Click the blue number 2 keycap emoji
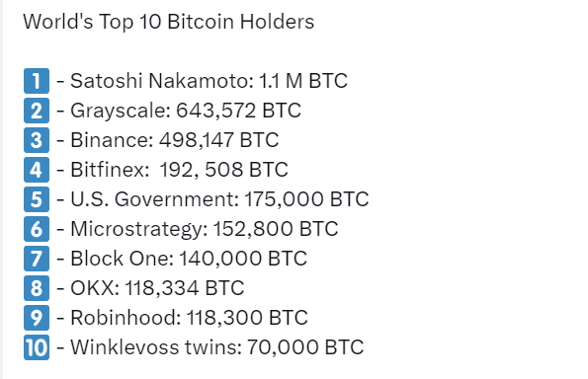This screenshot has width=588, height=379. click(x=37, y=111)
